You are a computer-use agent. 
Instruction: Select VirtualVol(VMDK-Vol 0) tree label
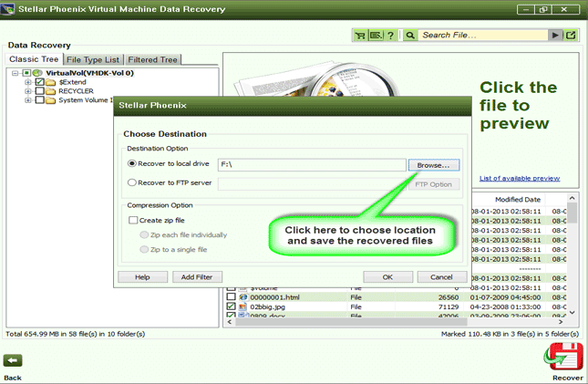pyautogui.click(x=89, y=73)
